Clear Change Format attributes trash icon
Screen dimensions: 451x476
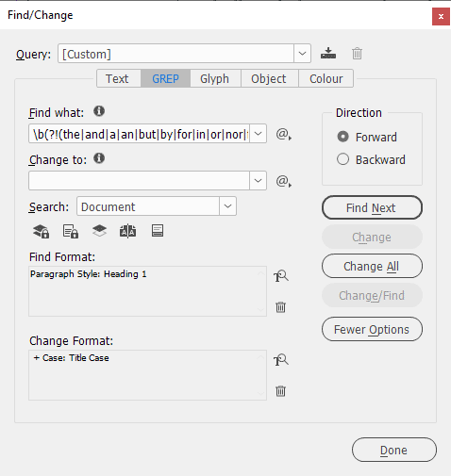tap(280, 391)
